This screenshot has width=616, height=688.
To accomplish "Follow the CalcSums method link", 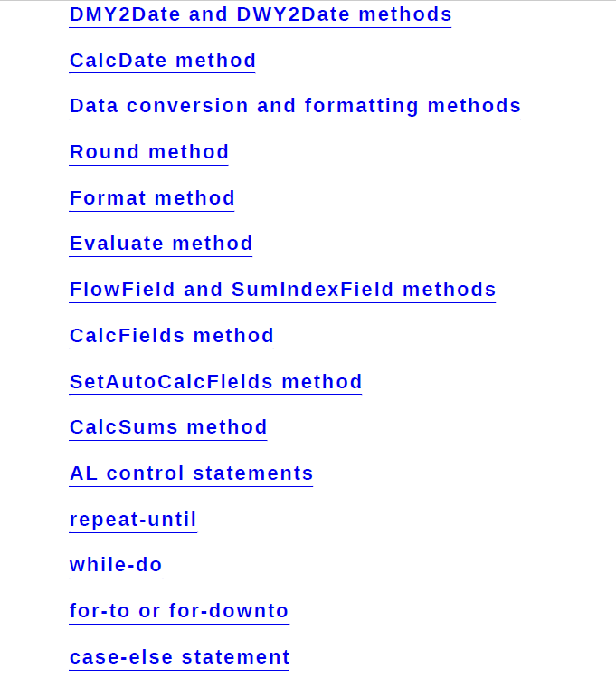I will [x=168, y=427].
